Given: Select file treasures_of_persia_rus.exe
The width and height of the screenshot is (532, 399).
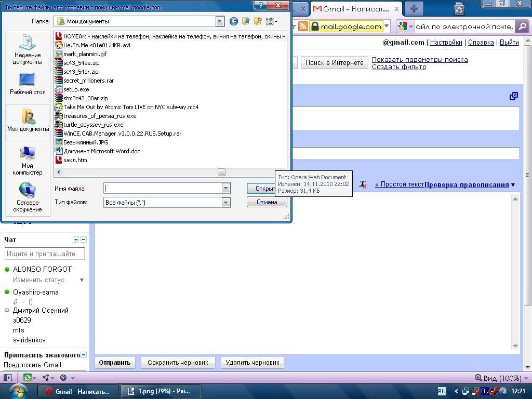Looking at the screenshot, I should coord(96,116).
